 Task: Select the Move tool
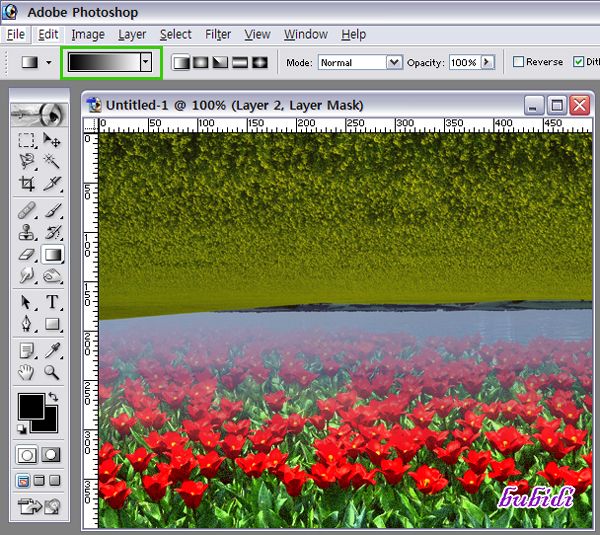pos(52,140)
